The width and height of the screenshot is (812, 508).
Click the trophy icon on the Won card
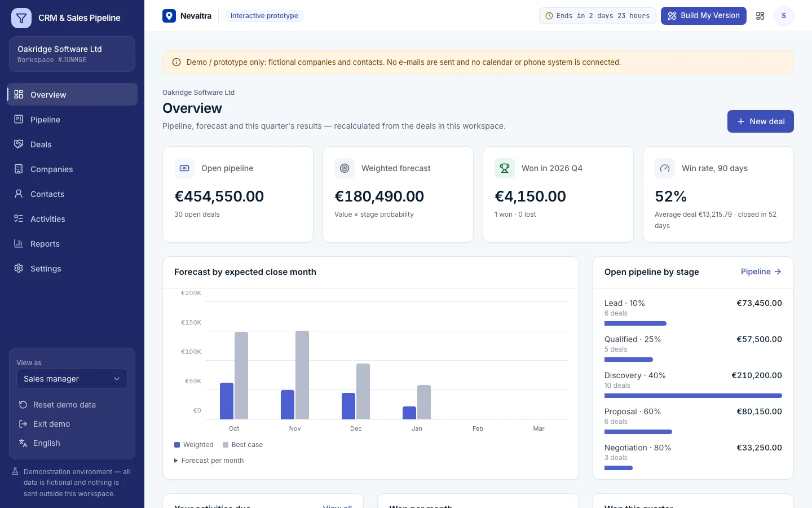(505, 168)
